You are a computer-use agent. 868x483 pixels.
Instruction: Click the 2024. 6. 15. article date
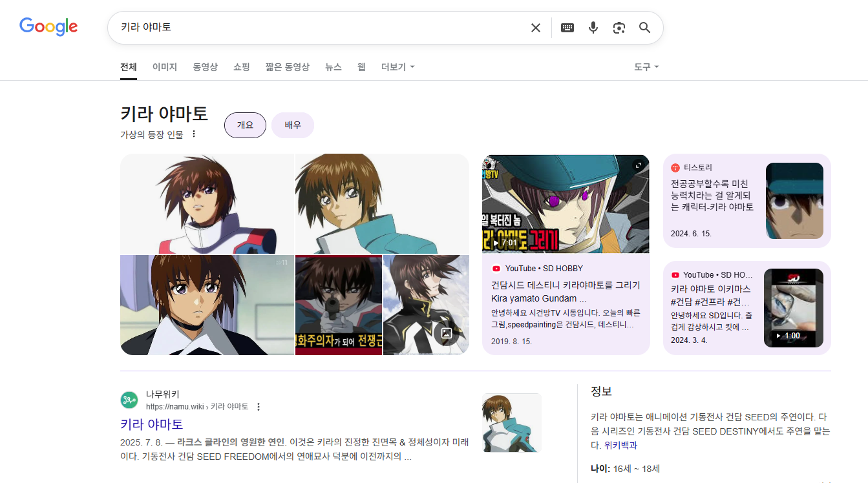(691, 233)
